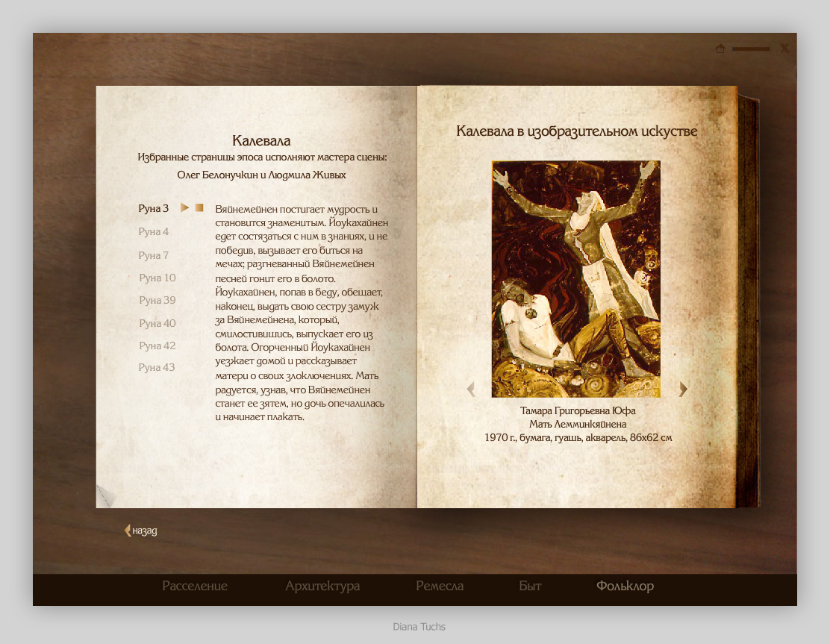Open Руна 42 entry
Image resolution: width=830 pixels, height=644 pixels.
pos(157,346)
